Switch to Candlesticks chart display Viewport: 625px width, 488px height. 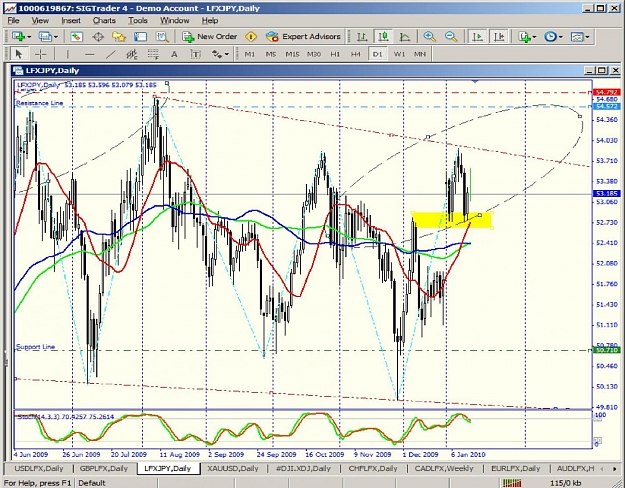(x=383, y=37)
